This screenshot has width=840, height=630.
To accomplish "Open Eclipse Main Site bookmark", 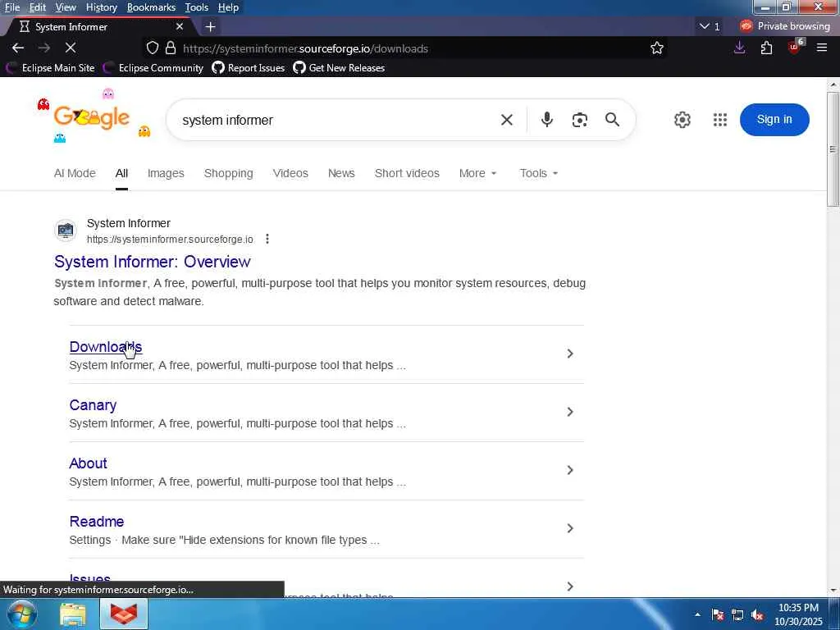I will tap(50, 67).
